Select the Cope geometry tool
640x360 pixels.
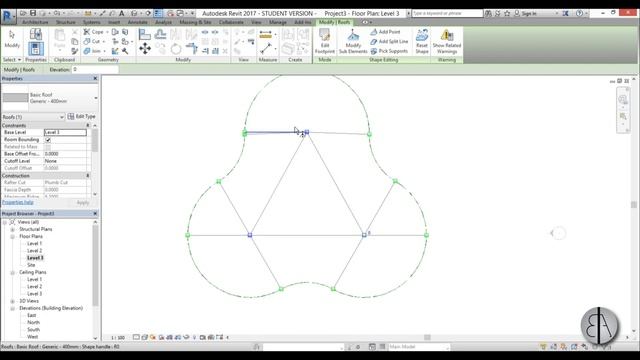pyautogui.click(x=93, y=32)
